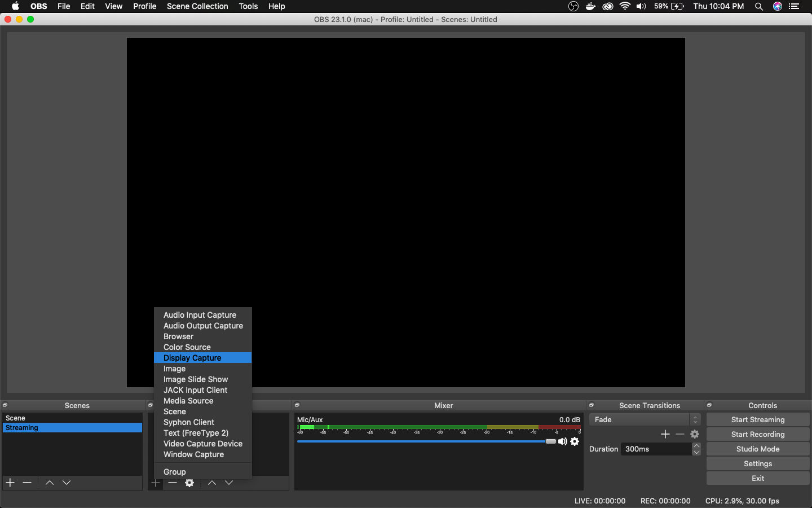Move source down arrow icon

point(229,483)
